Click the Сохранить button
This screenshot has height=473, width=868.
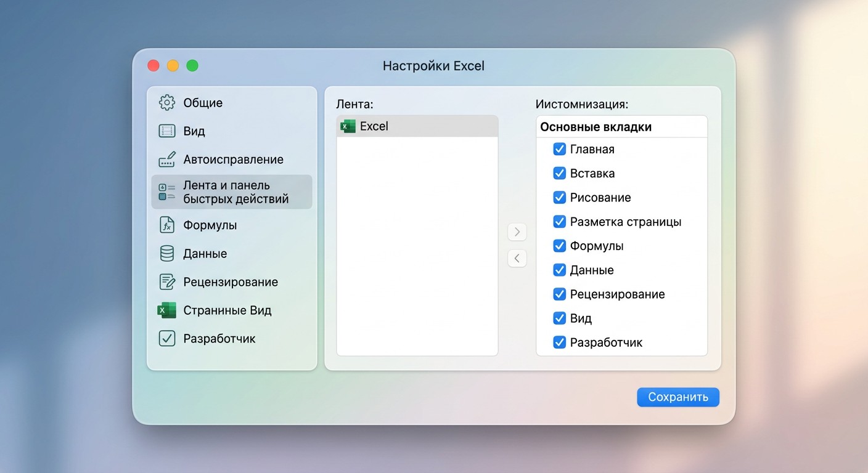click(678, 397)
